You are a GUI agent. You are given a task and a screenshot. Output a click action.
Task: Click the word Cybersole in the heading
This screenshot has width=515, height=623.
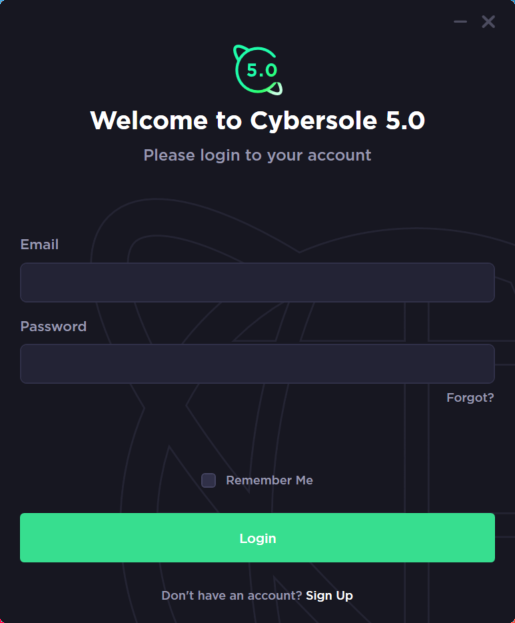(314, 121)
